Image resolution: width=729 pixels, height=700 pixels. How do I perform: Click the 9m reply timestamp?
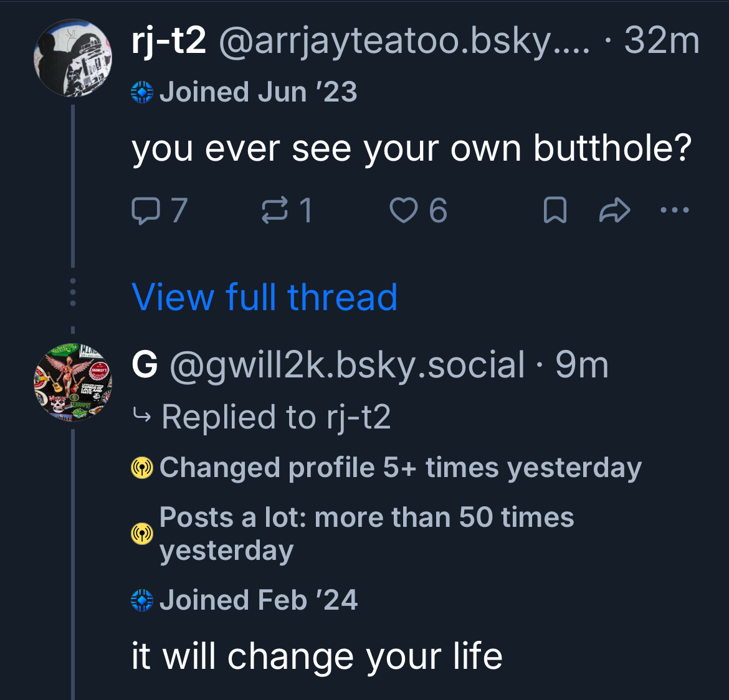point(582,364)
